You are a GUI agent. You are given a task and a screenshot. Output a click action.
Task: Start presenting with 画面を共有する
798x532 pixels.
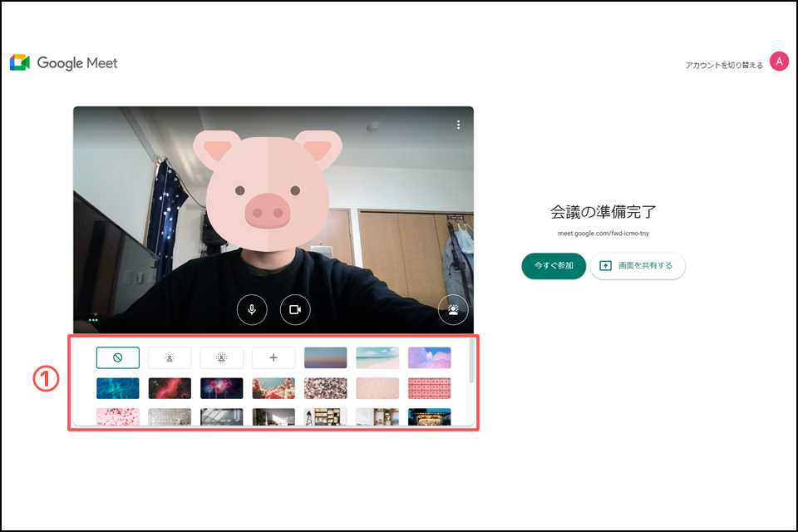coord(638,267)
